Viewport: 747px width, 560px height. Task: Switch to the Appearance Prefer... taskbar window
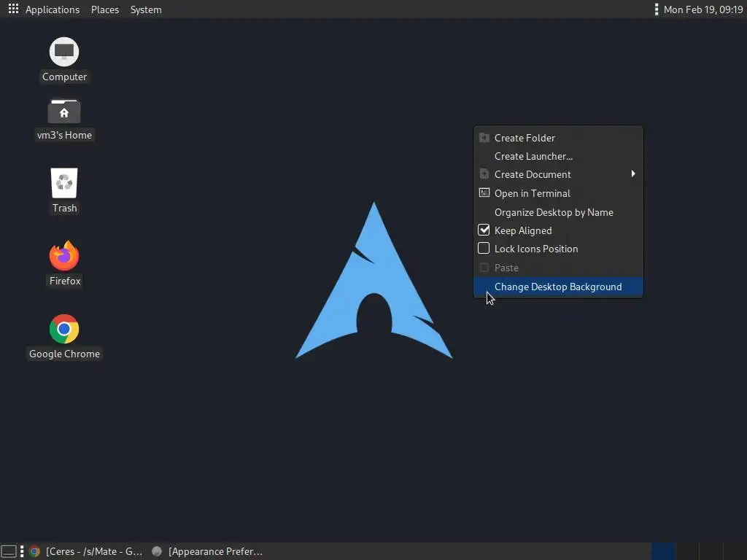pyautogui.click(x=208, y=551)
